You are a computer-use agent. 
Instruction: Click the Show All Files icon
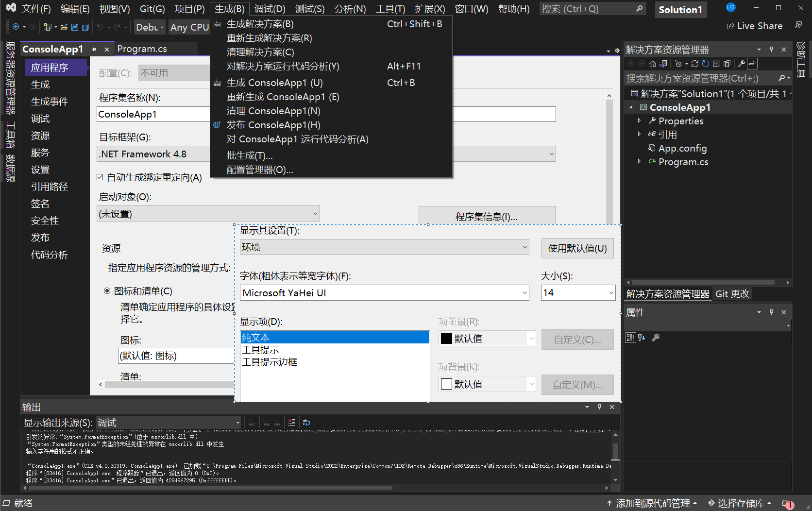(x=727, y=64)
